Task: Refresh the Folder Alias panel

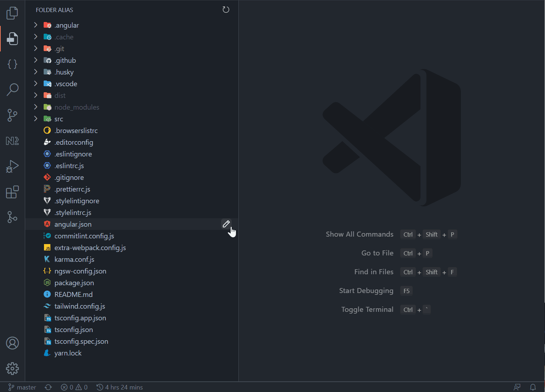Action: coord(226,10)
